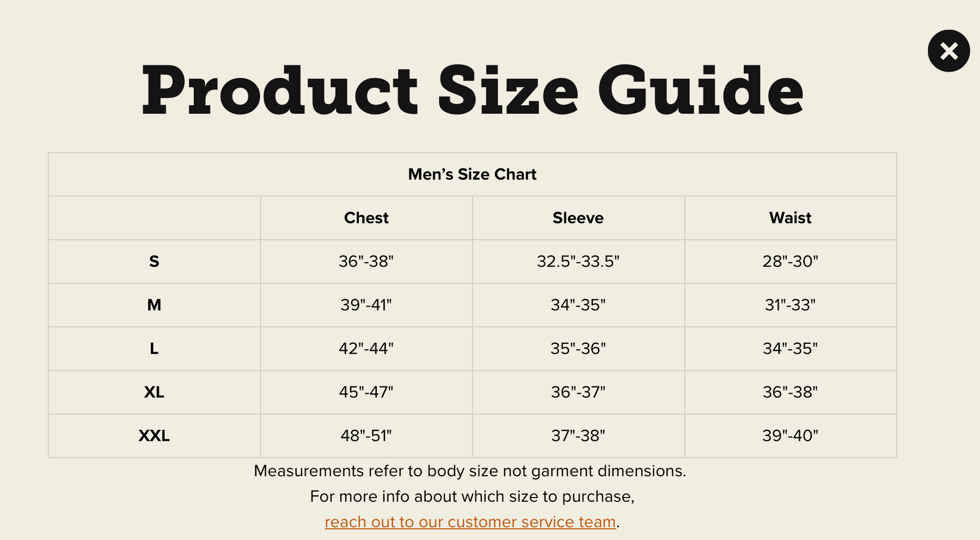Select the Waist column header
The height and width of the screenshot is (540, 980).
790,218
